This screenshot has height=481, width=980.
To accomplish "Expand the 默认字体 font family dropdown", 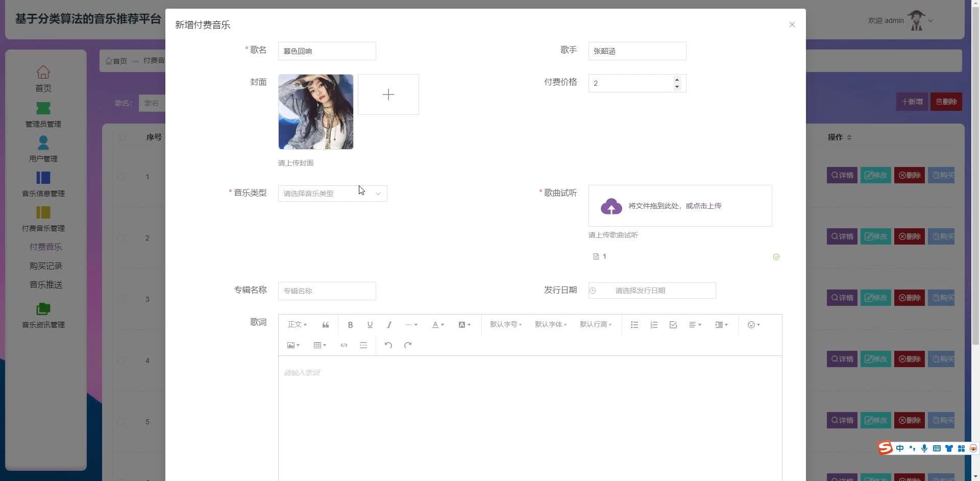I will pos(550,325).
